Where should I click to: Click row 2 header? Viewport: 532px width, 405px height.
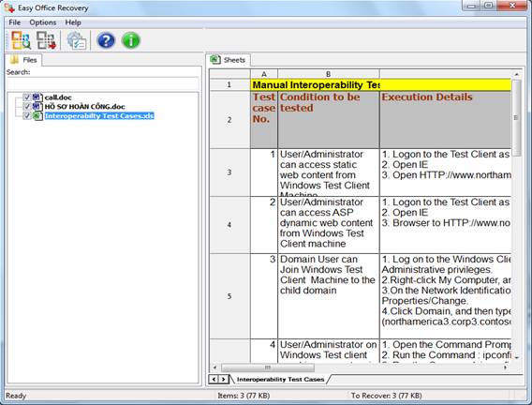tap(229, 119)
